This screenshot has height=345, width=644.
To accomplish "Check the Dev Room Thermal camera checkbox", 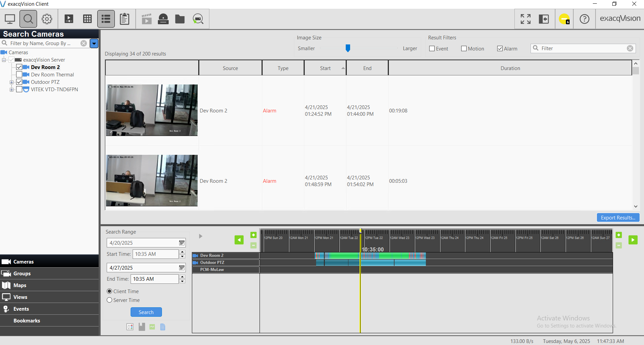I will 19,75.
